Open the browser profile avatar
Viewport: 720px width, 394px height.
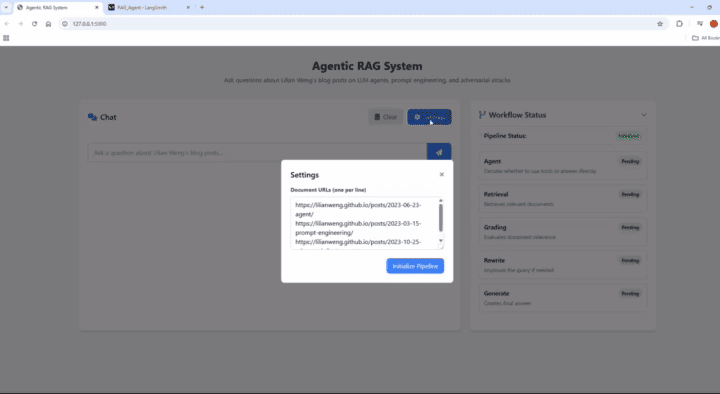coord(714,24)
